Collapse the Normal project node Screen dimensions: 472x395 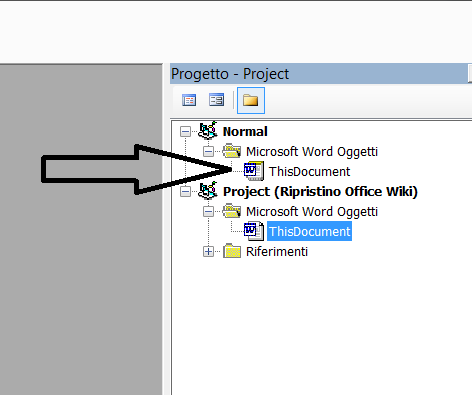185,132
